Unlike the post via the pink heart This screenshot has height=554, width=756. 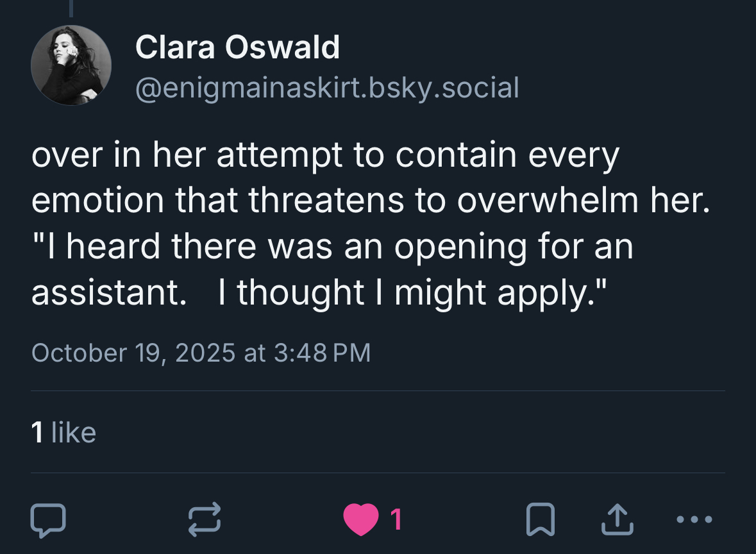pos(361,519)
